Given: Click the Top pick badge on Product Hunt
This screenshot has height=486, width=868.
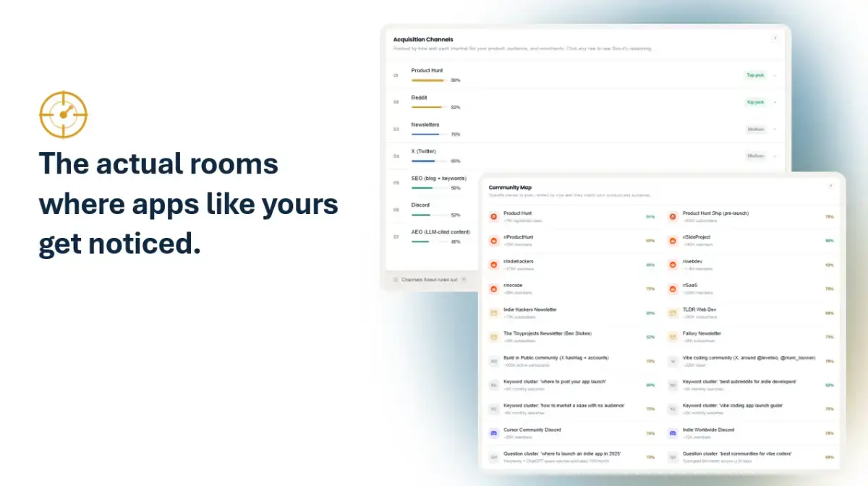Looking at the screenshot, I should (x=755, y=75).
